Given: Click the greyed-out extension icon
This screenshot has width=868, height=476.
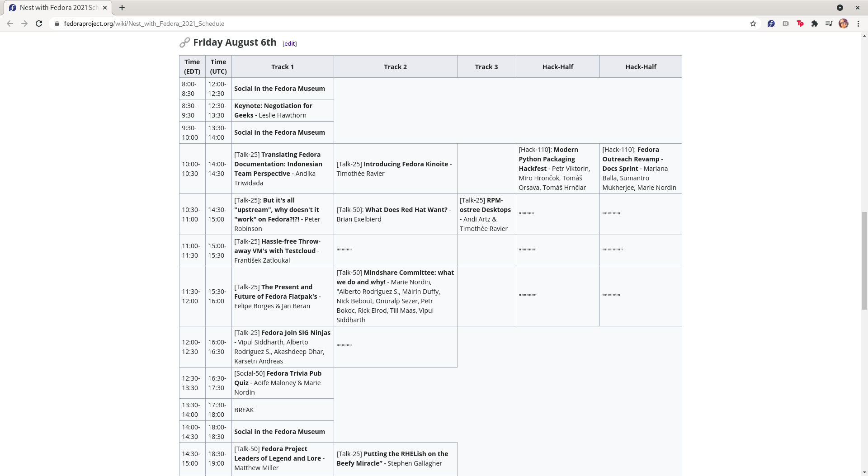Looking at the screenshot, I should pyautogui.click(x=786, y=24).
